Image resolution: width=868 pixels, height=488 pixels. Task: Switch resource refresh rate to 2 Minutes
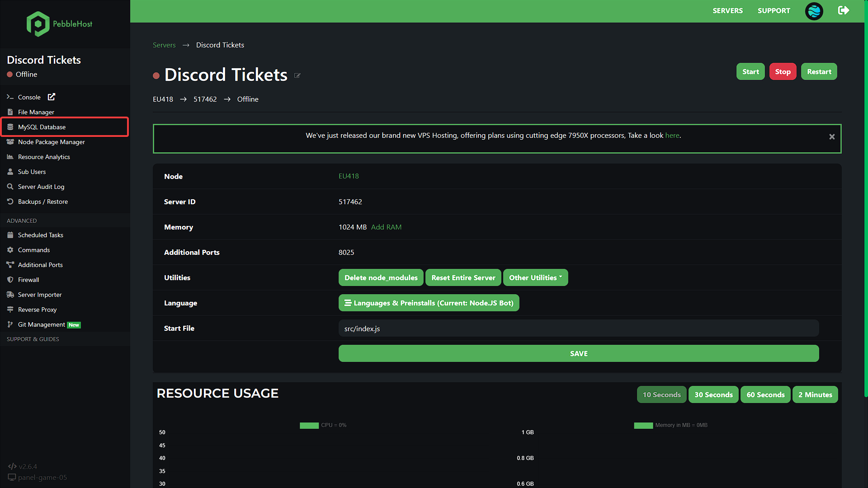[815, 394]
